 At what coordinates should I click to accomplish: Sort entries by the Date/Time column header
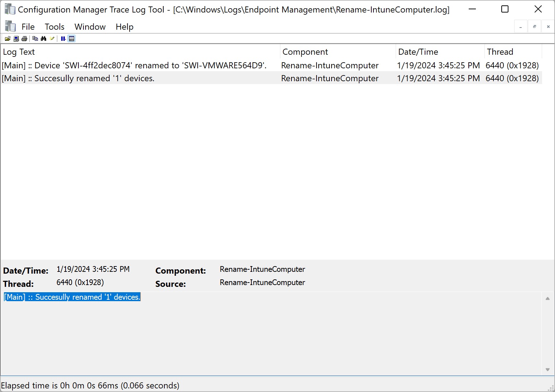[418, 52]
